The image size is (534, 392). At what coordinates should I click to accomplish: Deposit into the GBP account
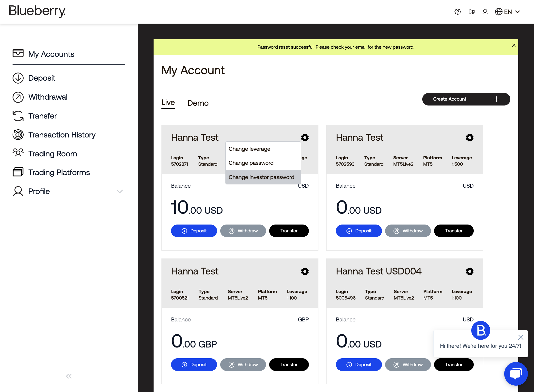tap(194, 364)
